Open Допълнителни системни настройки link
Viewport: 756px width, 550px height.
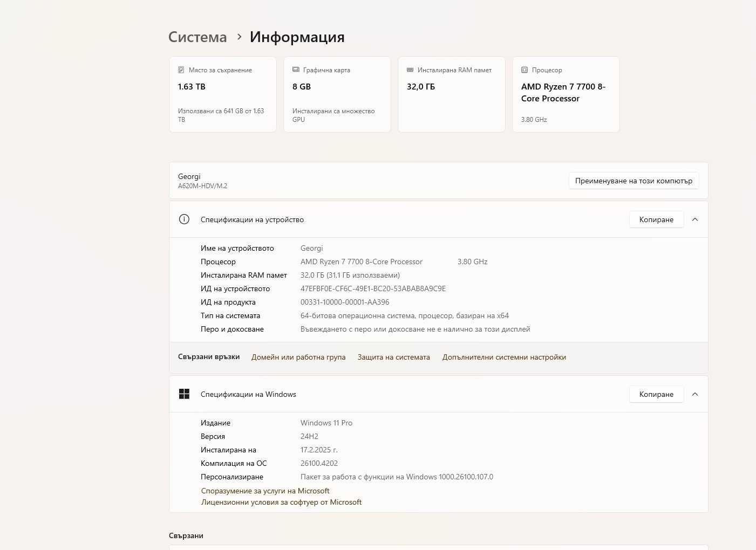coord(504,357)
